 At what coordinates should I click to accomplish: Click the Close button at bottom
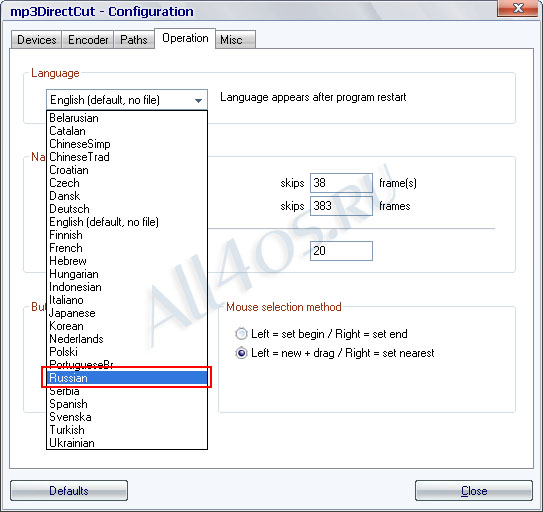click(474, 491)
